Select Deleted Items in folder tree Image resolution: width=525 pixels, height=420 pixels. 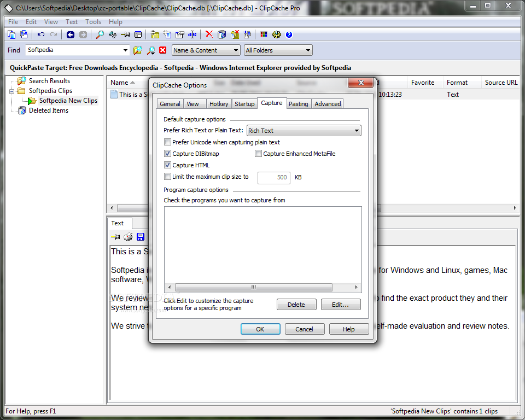point(49,110)
